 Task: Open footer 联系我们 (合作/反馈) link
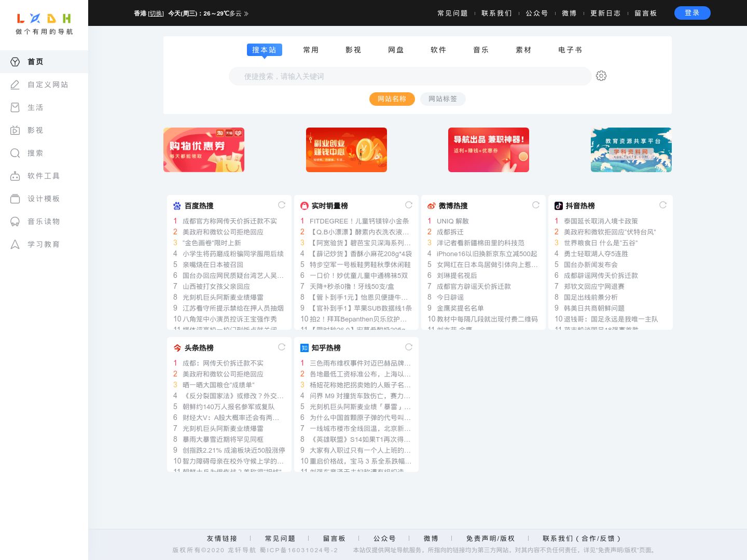pos(582,539)
